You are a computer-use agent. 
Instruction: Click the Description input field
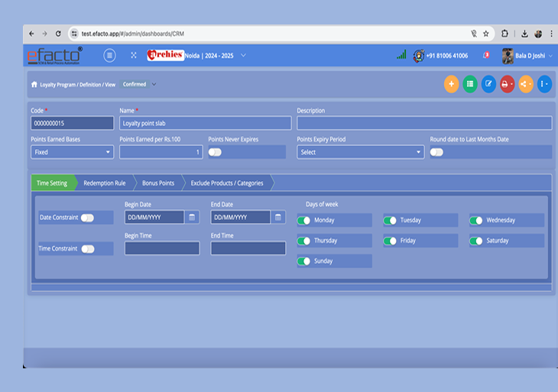pos(424,124)
